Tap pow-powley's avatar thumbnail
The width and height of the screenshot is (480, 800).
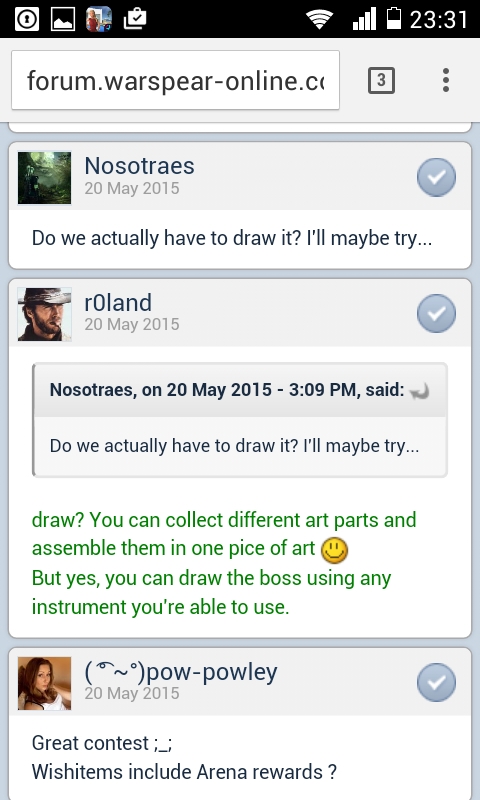44,683
